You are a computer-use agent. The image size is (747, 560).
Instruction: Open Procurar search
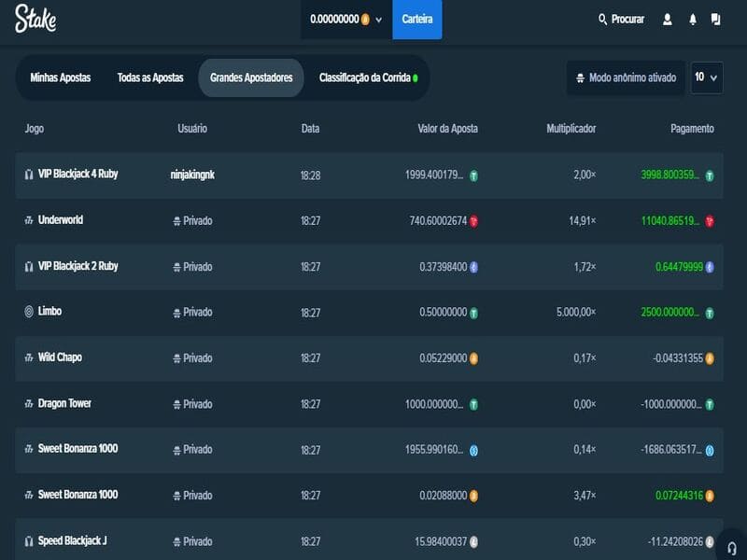click(x=621, y=20)
